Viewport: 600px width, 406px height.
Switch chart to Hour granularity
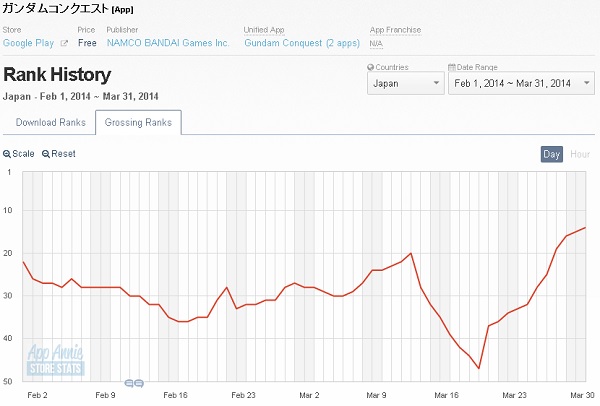[580, 154]
